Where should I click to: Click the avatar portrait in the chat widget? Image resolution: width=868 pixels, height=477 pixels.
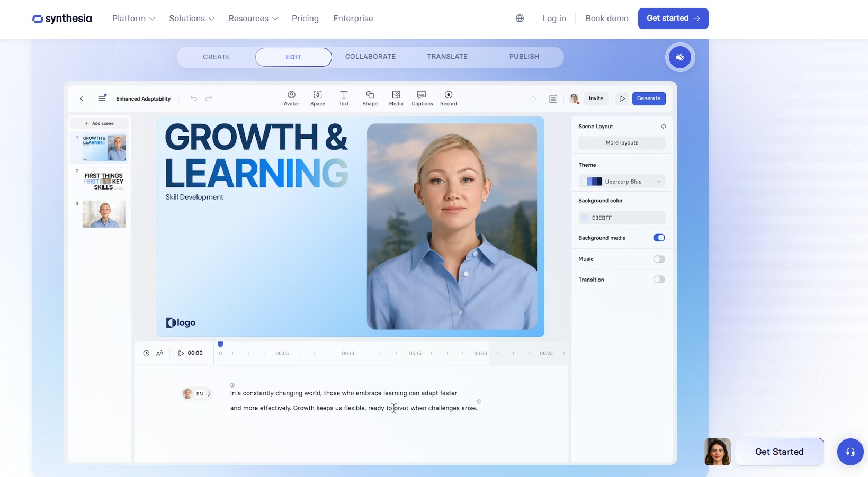(718, 452)
